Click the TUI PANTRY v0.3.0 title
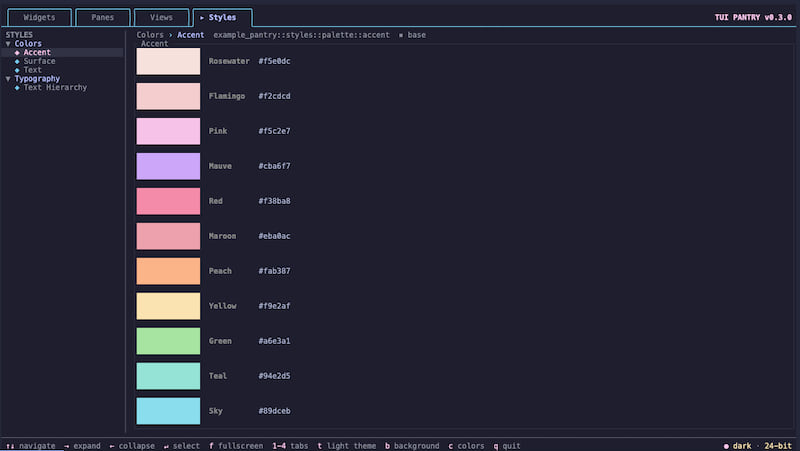Viewport: 800px width, 451px height. pyautogui.click(x=753, y=17)
